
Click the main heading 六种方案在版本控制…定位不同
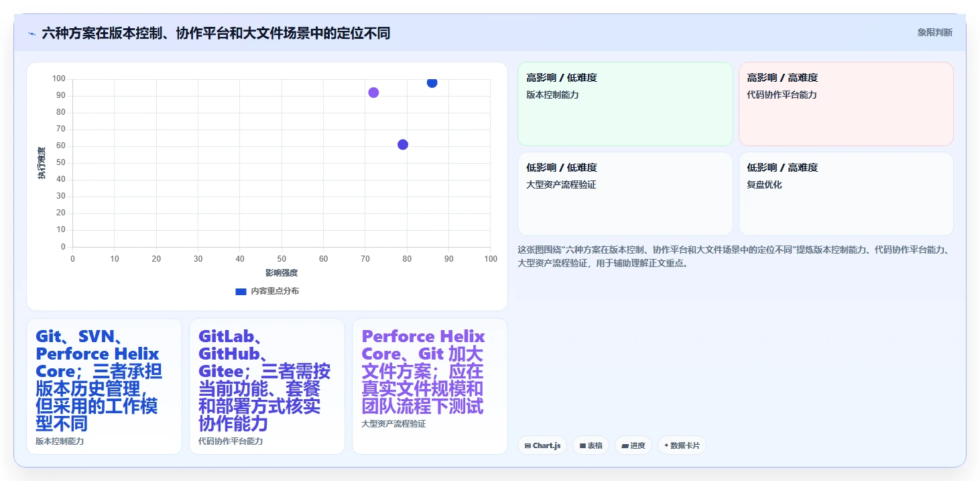pos(216,33)
